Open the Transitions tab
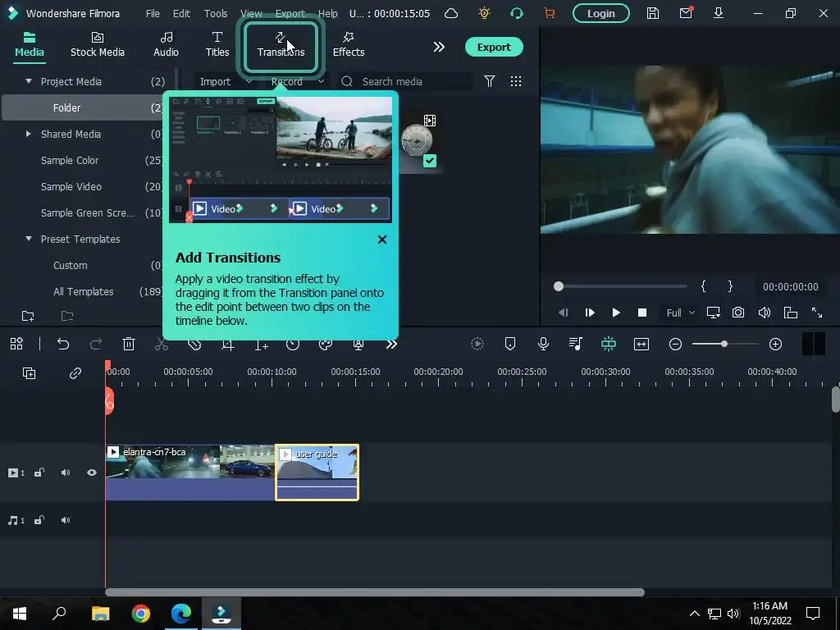This screenshot has height=630, width=840. pos(281,44)
